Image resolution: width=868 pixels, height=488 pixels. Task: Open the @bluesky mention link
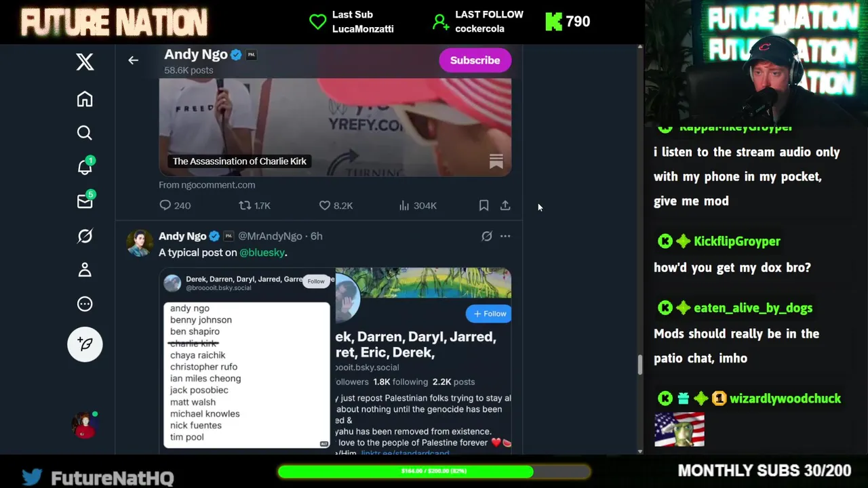tap(262, 252)
